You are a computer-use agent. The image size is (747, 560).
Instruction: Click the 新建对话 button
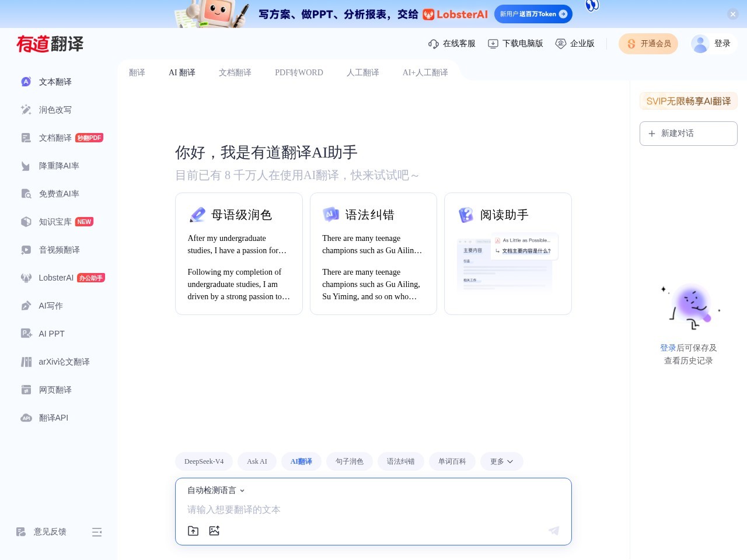coord(689,134)
